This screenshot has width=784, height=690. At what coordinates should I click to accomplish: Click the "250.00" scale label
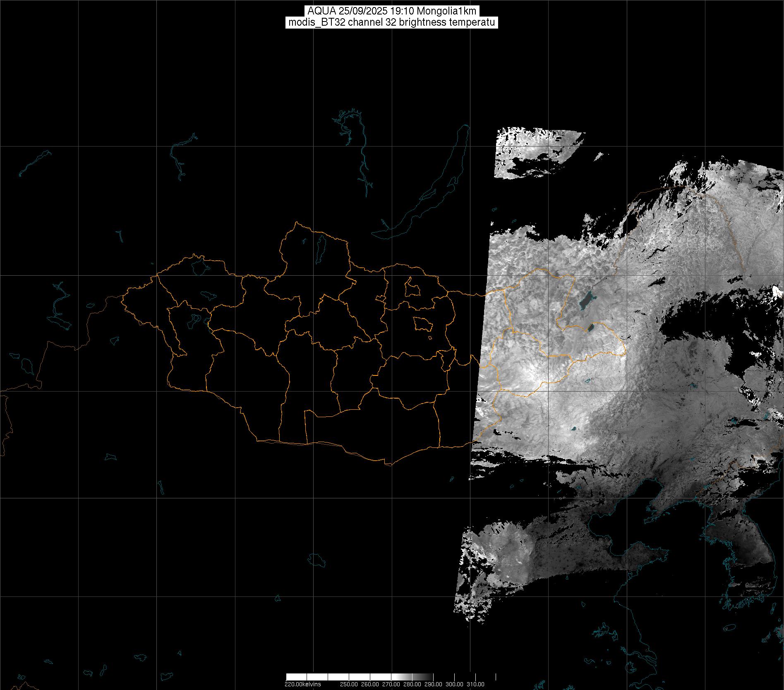349,684
